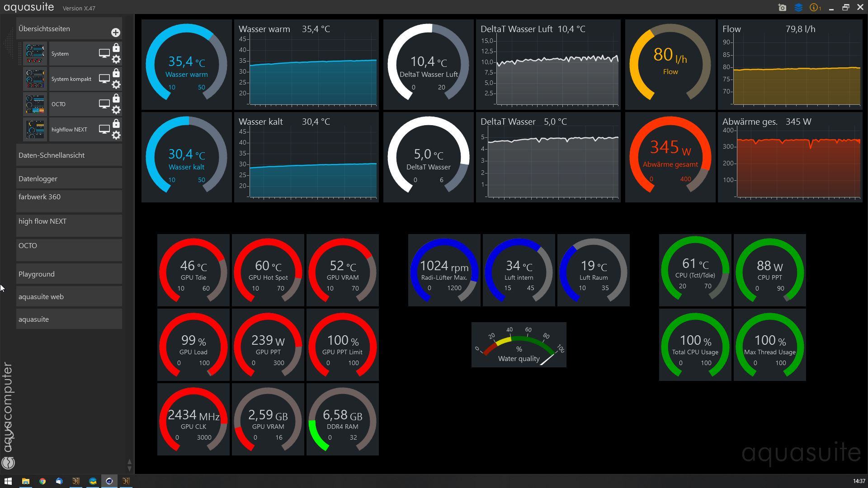Viewport: 868px width, 488px height.
Task: Click the screenshot camera icon in title bar
Action: [782, 8]
